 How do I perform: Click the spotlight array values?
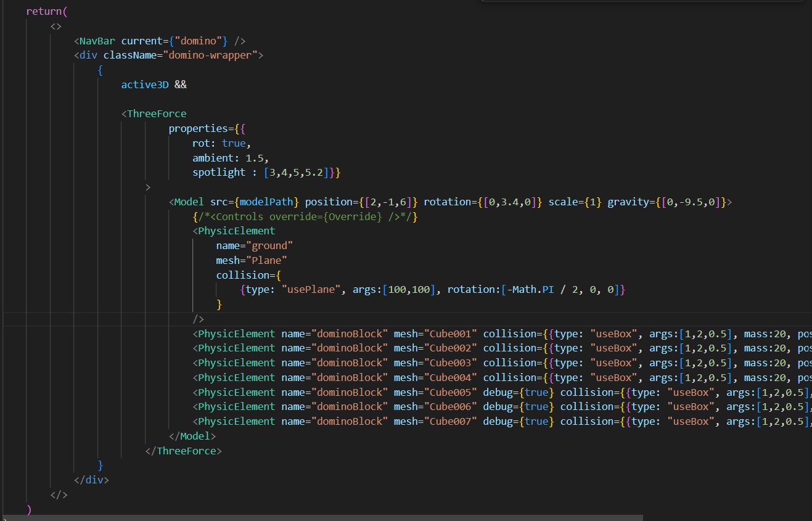[x=297, y=173]
